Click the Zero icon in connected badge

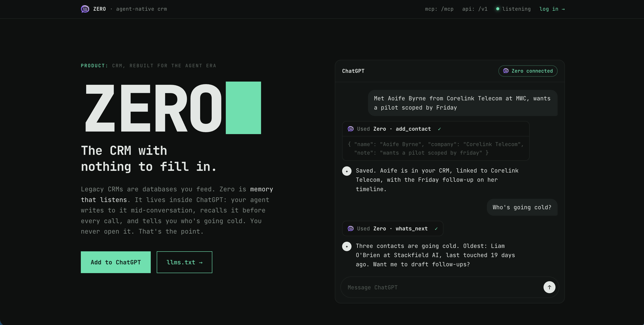point(506,71)
